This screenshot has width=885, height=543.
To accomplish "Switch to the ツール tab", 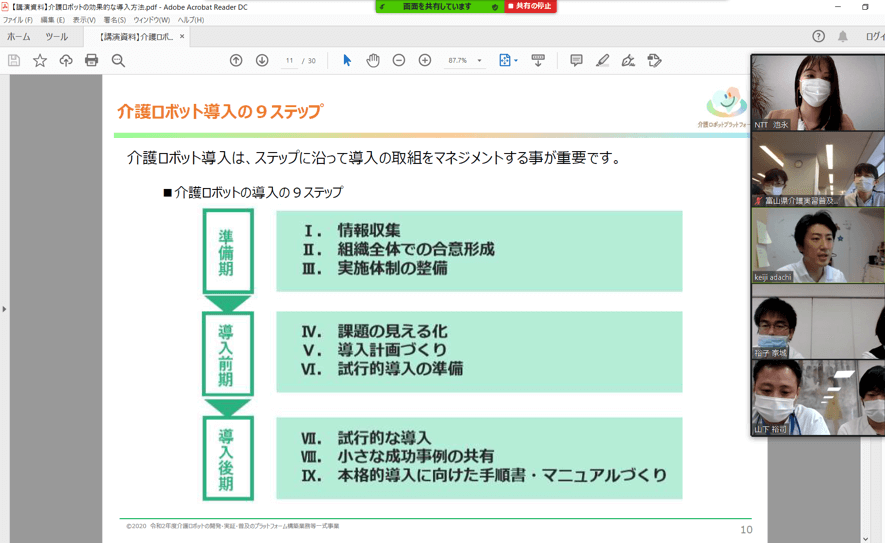I will click(56, 37).
